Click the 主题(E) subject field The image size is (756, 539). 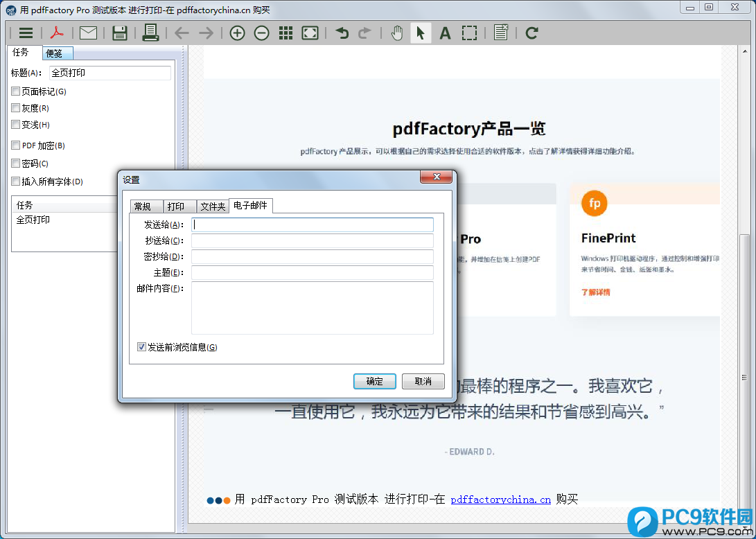pos(313,272)
